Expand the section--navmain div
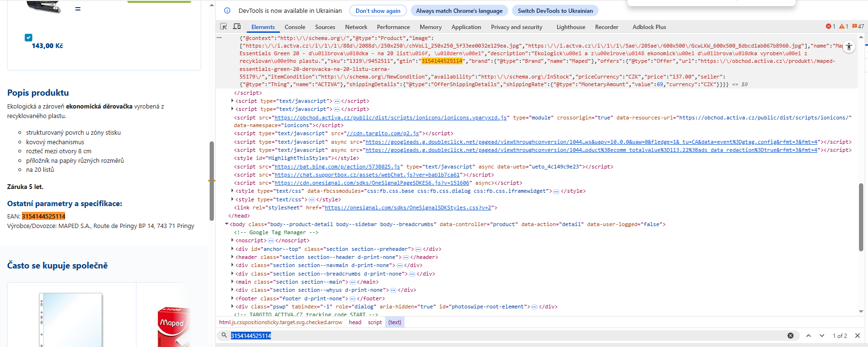 (232, 265)
